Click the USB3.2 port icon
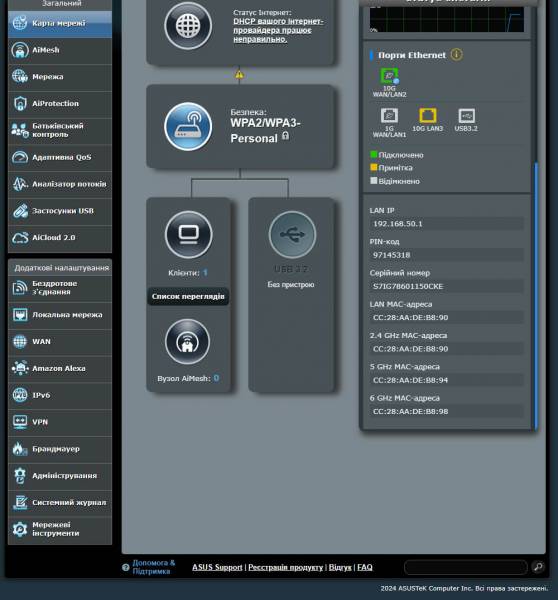Image resolution: width=558 pixels, height=600 pixels. [466, 115]
